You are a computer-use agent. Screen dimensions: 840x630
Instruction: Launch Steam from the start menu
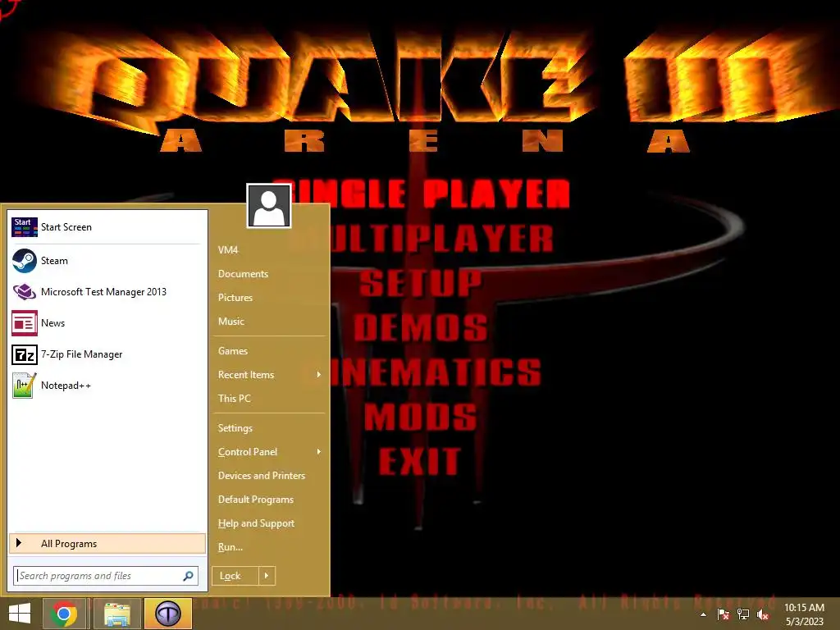tap(107, 261)
